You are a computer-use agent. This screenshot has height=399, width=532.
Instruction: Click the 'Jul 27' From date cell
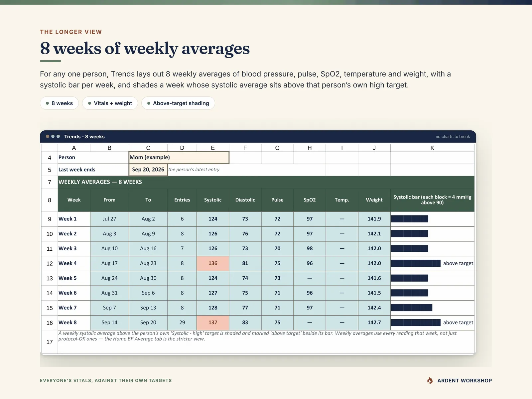tap(109, 219)
